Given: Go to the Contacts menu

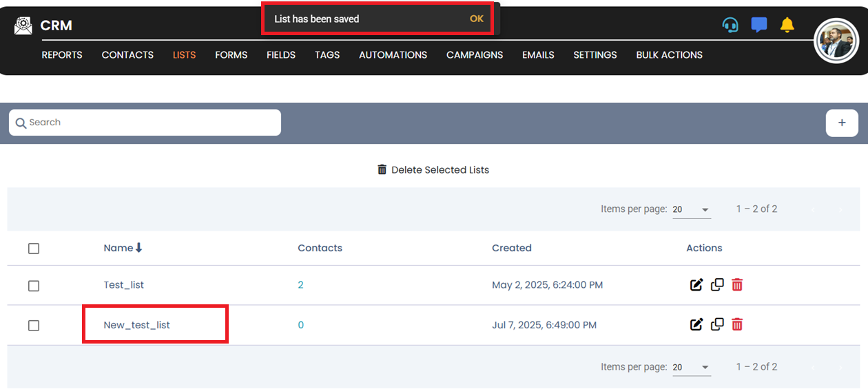Looking at the screenshot, I should 127,55.
